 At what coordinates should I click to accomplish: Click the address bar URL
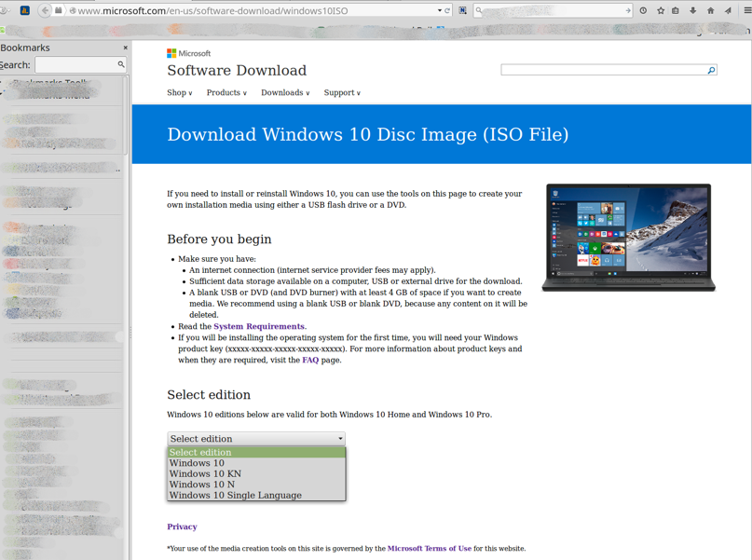(x=213, y=10)
